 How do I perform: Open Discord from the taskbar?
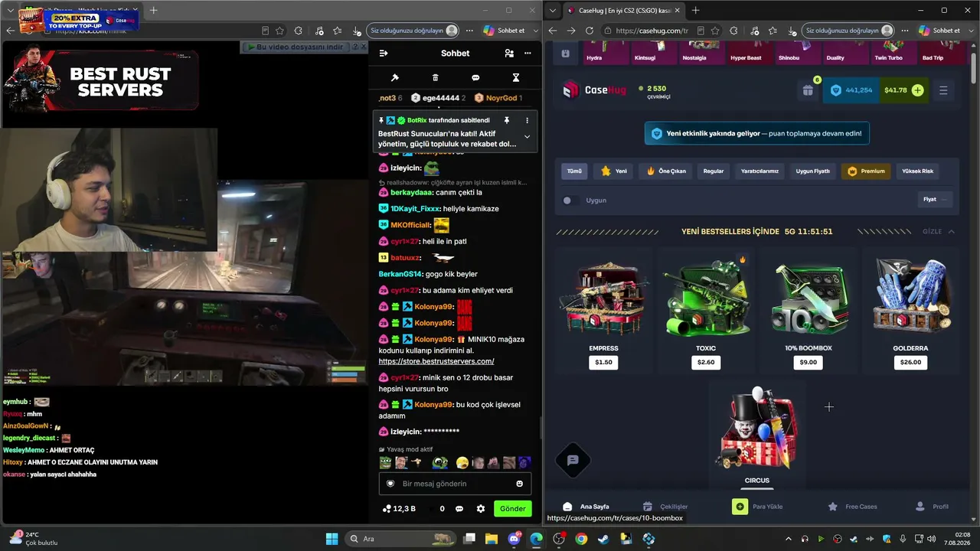click(x=514, y=539)
